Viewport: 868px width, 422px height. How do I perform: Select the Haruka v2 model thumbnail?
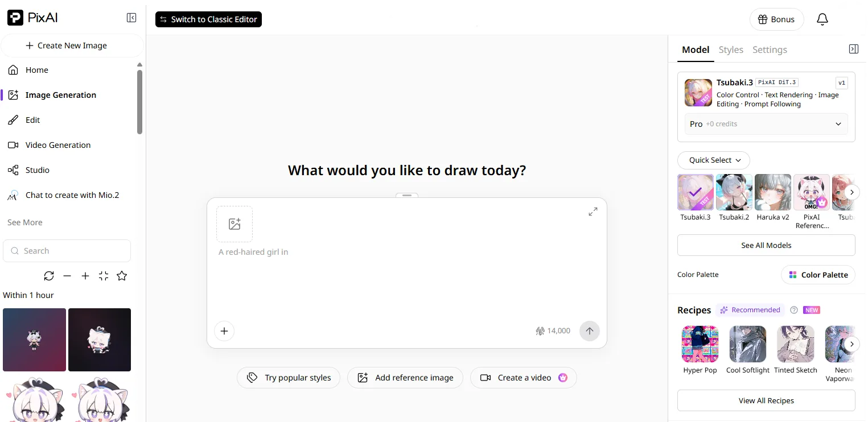click(773, 192)
